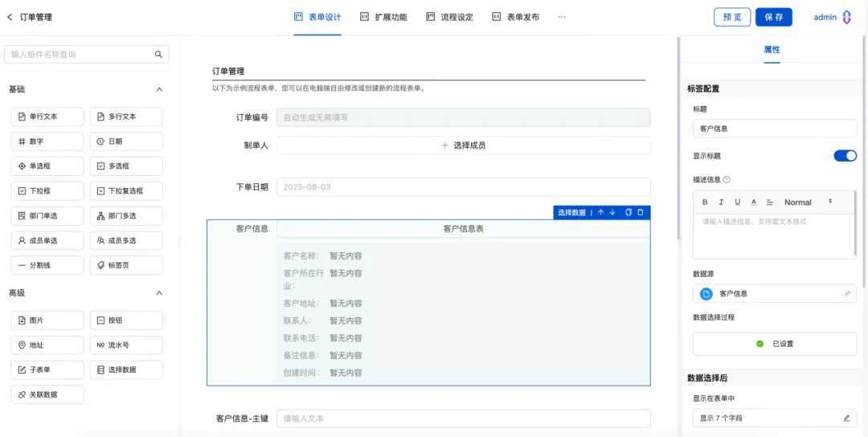Click the 选择数据 label on component toolbar
Screen dimensions: 868x437
pyautogui.click(x=571, y=212)
